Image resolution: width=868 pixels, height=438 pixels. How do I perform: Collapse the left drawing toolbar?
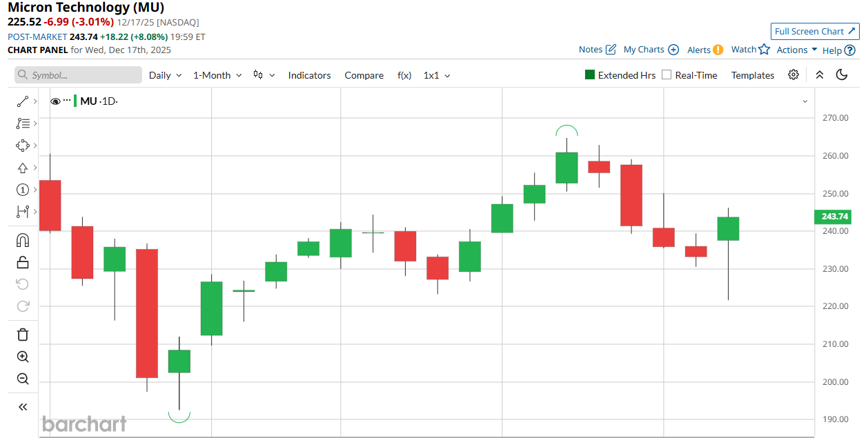tap(23, 407)
